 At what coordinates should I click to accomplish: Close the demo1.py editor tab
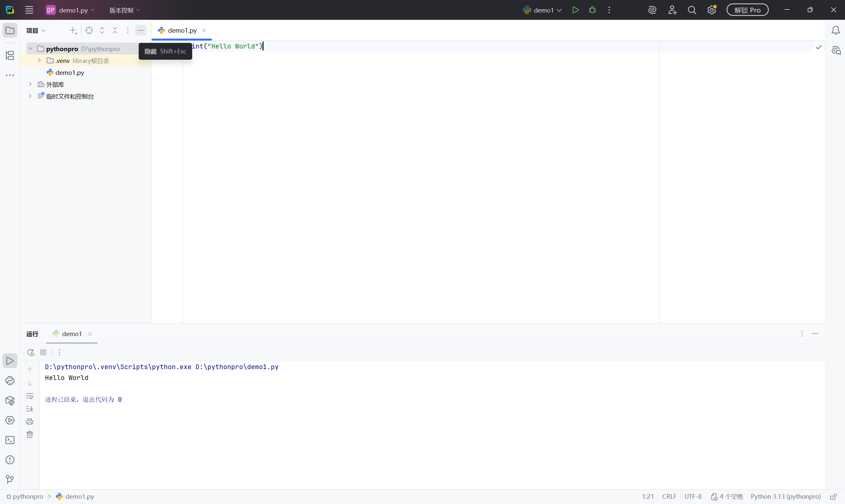(204, 30)
